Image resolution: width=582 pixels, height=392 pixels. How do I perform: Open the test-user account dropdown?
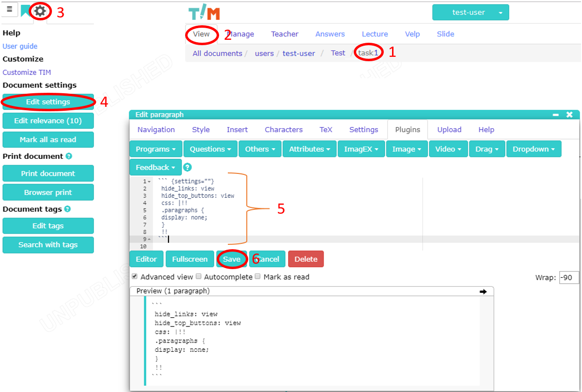click(x=470, y=12)
